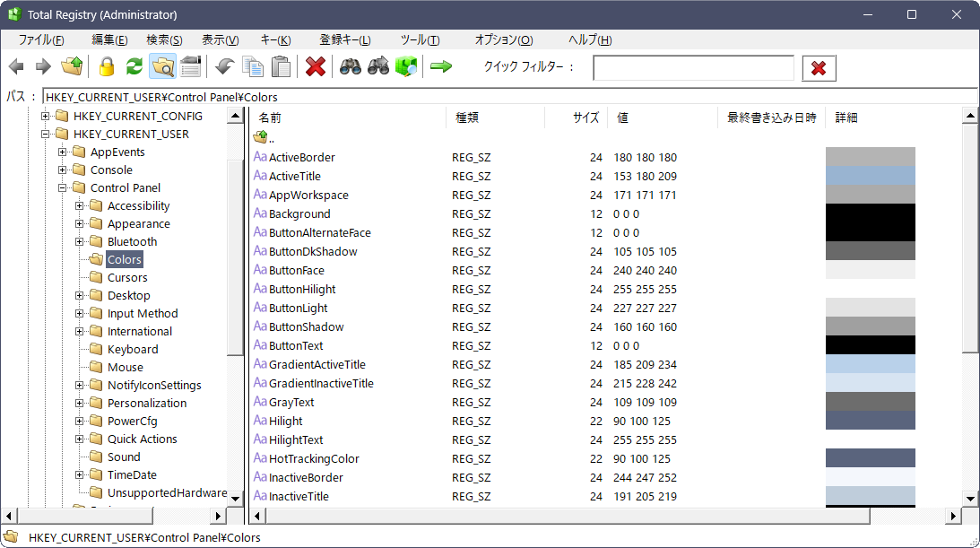Click the paste clipboard toolbar icon
Image resolution: width=980 pixels, height=548 pixels.
click(282, 66)
